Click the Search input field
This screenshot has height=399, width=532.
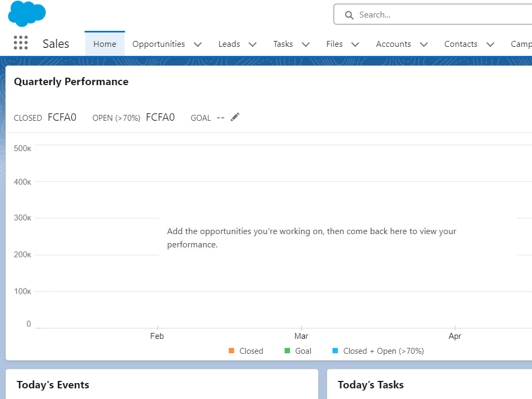click(433, 14)
